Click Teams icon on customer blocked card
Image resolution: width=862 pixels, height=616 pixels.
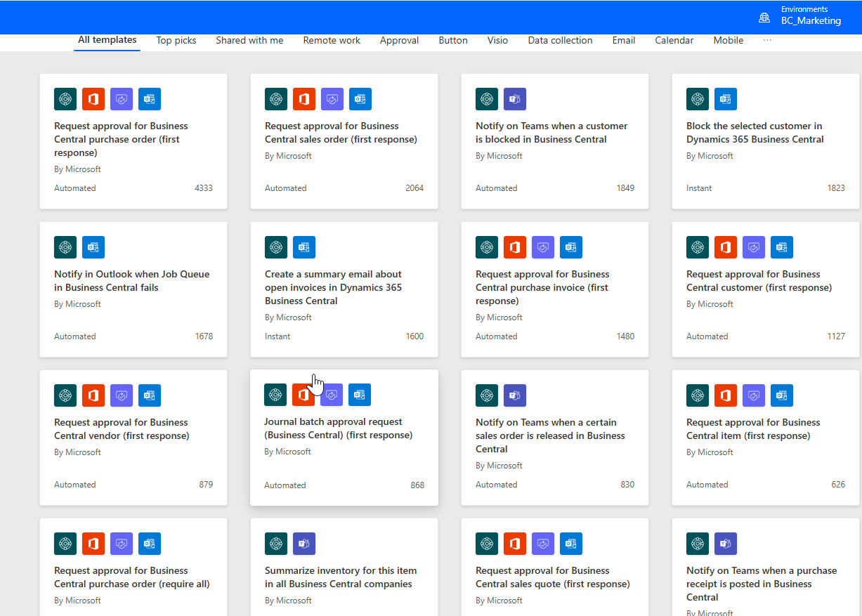[x=515, y=99]
